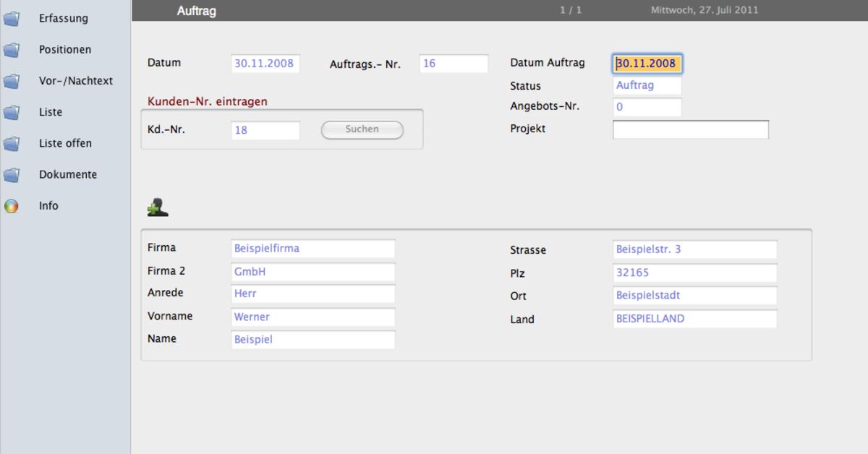
Task: Click the Kd.-Nr. field with 18
Action: pos(265,131)
